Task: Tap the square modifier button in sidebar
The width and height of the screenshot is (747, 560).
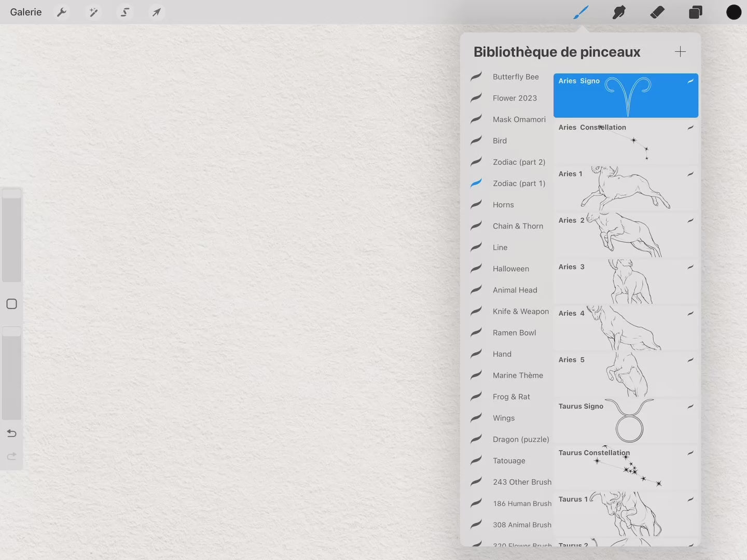Action: pyautogui.click(x=11, y=304)
